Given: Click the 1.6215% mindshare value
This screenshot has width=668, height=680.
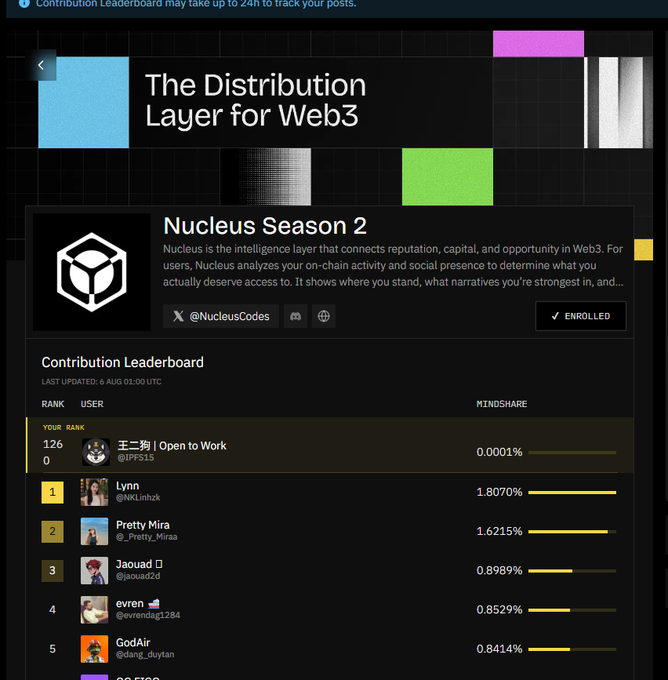Looking at the screenshot, I should [x=499, y=531].
